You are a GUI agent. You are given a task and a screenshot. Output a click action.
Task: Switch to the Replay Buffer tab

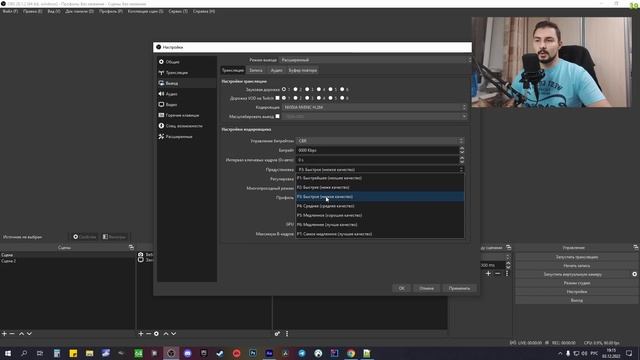tap(302, 70)
